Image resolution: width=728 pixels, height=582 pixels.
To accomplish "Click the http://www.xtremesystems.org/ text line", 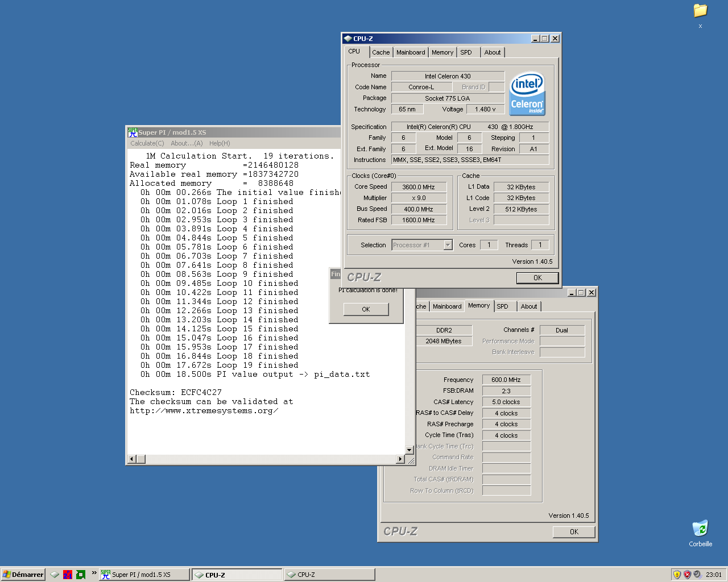I will pyautogui.click(x=204, y=410).
